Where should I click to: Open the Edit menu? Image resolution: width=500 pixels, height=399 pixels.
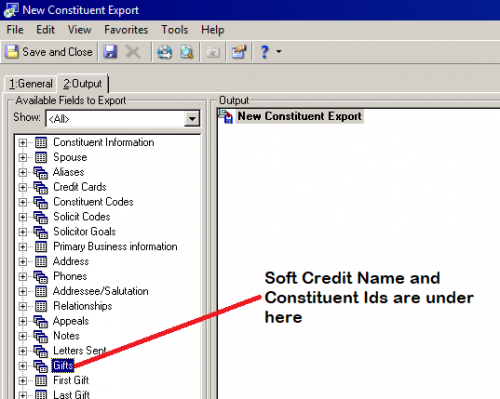point(45,30)
